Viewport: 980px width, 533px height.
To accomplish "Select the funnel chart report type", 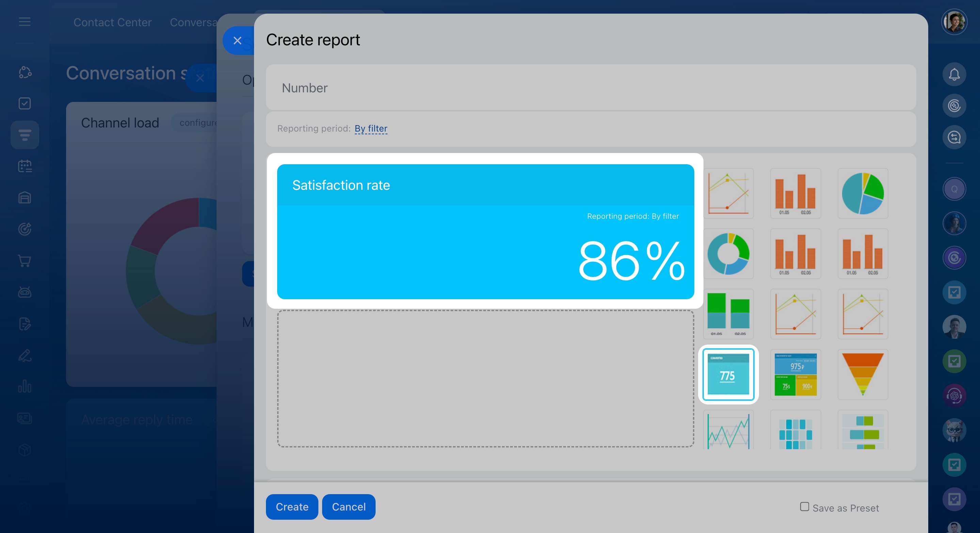I will (863, 374).
